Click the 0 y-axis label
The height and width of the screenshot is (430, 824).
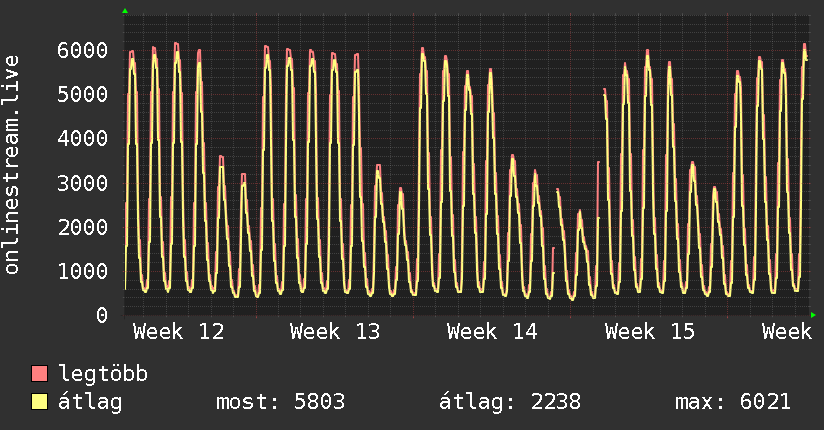coord(102,315)
